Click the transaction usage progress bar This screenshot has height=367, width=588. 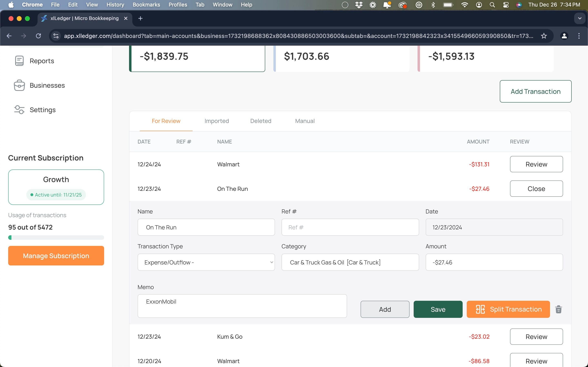pyautogui.click(x=56, y=237)
